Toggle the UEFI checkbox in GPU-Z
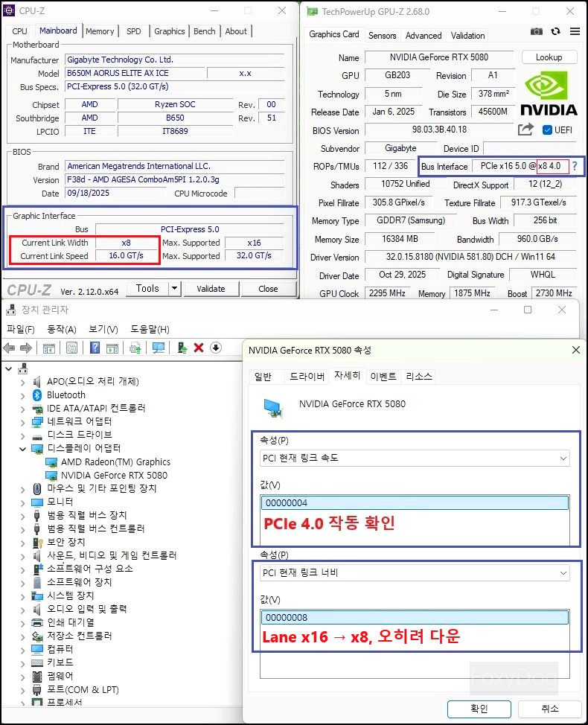588x725 pixels. 547,130
